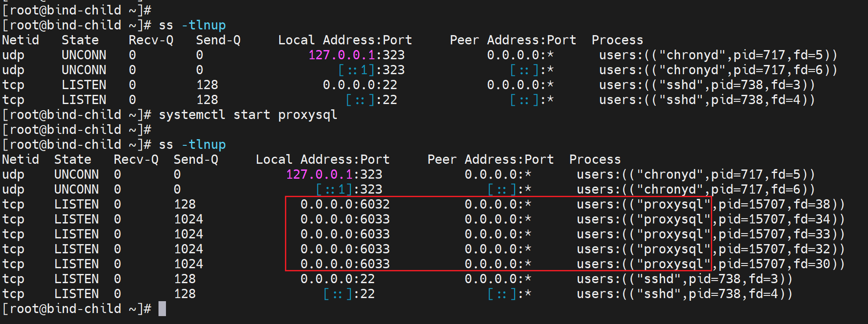
Task: Click the "Peer Address:Port" header in first output
Action: pos(512,40)
